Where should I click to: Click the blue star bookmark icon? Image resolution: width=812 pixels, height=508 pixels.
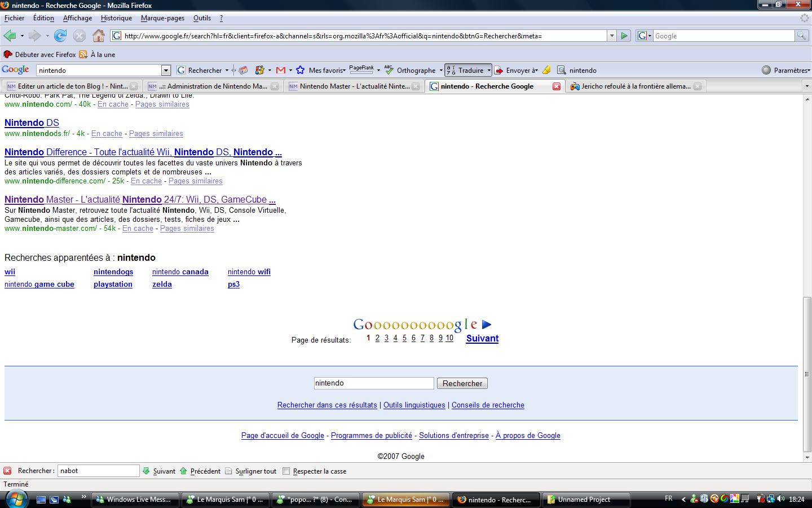click(x=301, y=71)
